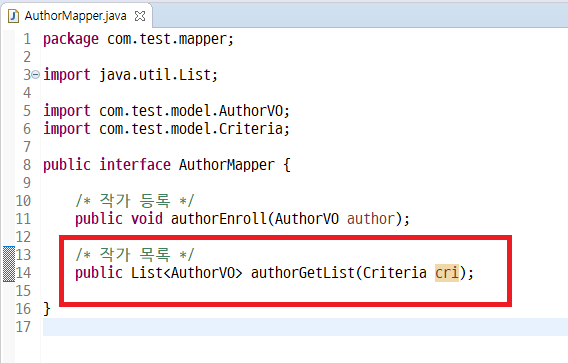
Task: Click line number 8 in gutter
Action: pos(27,165)
